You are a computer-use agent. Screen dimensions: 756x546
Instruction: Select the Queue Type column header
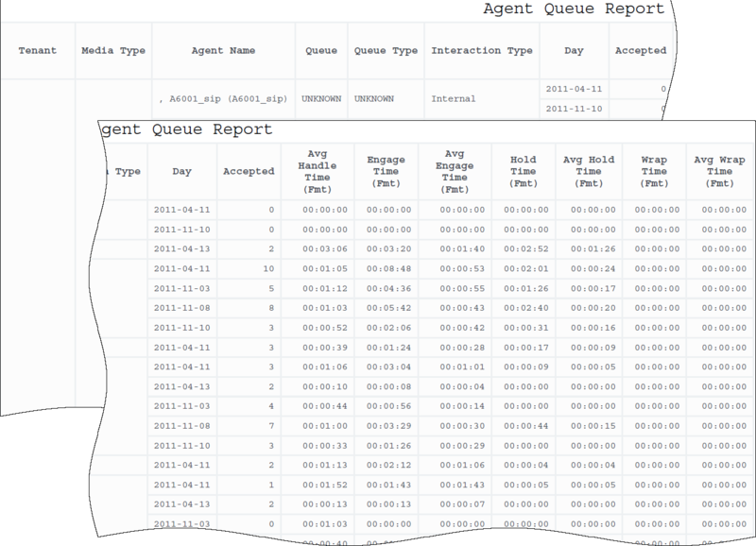coord(384,49)
